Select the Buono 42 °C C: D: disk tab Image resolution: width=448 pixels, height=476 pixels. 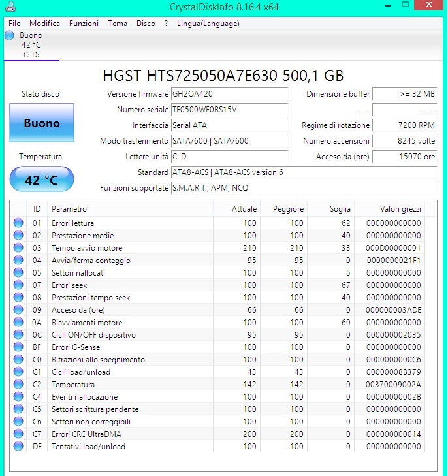[x=31, y=45]
